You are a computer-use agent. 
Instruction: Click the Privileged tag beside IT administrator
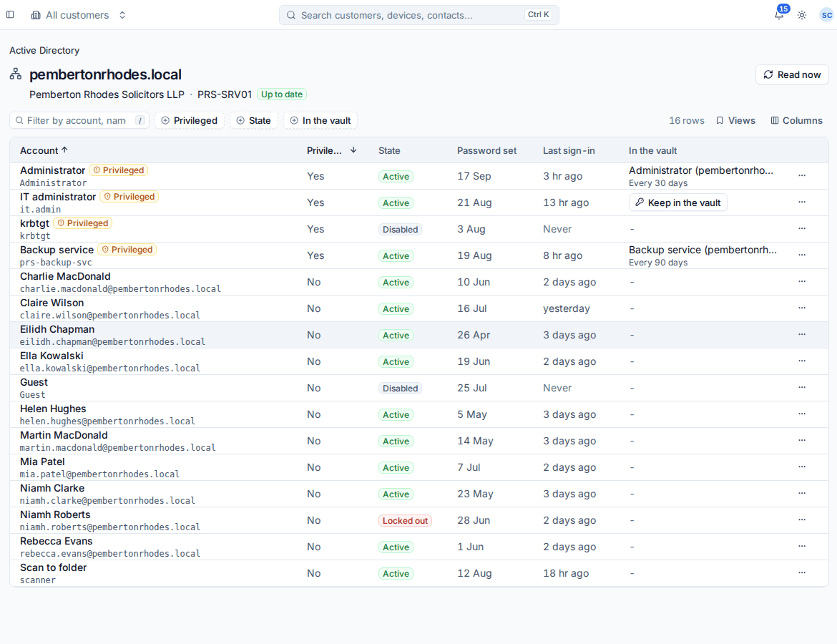coord(129,197)
